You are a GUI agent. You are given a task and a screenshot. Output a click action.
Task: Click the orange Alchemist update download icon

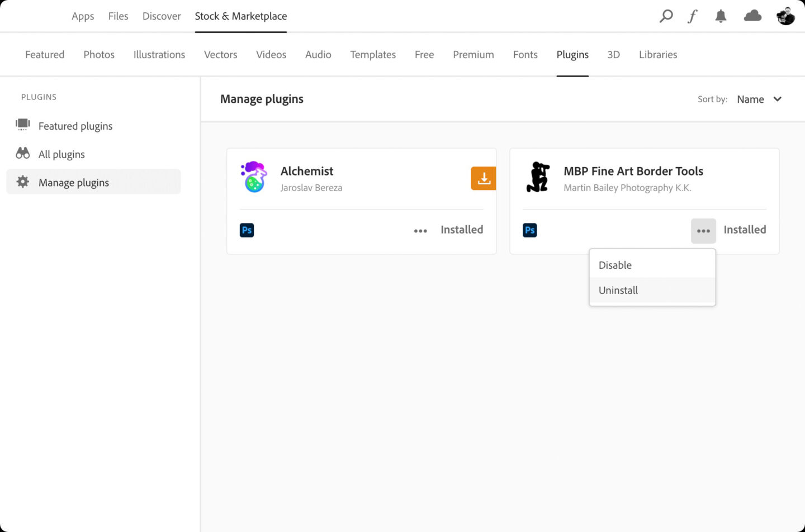click(x=484, y=178)
